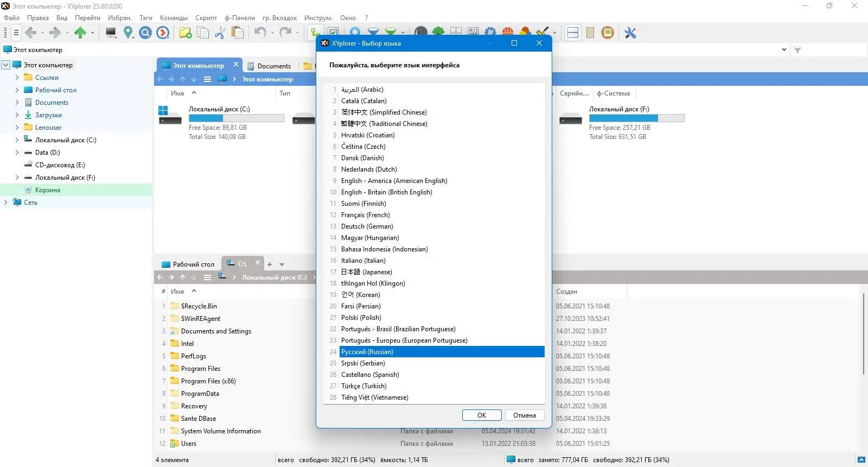
Task: Click back arrow in bottom pane breadcrumb bar
Action: [159, 277]
